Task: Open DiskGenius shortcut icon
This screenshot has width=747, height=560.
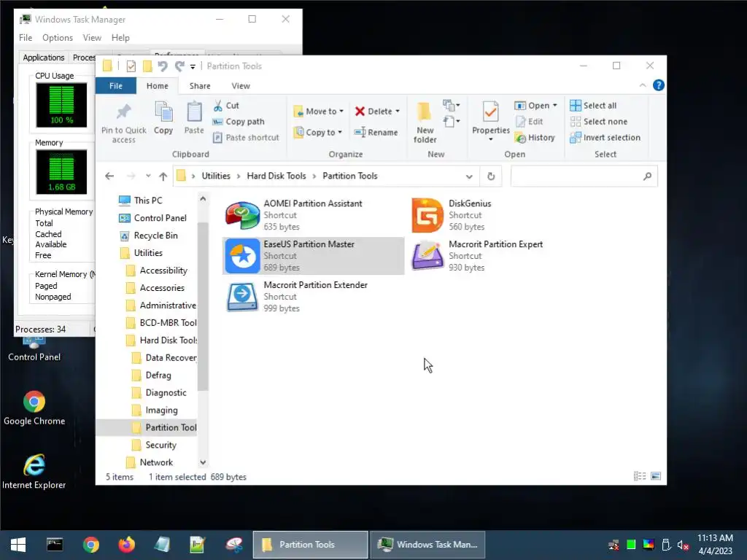Action: coord(427,216)
